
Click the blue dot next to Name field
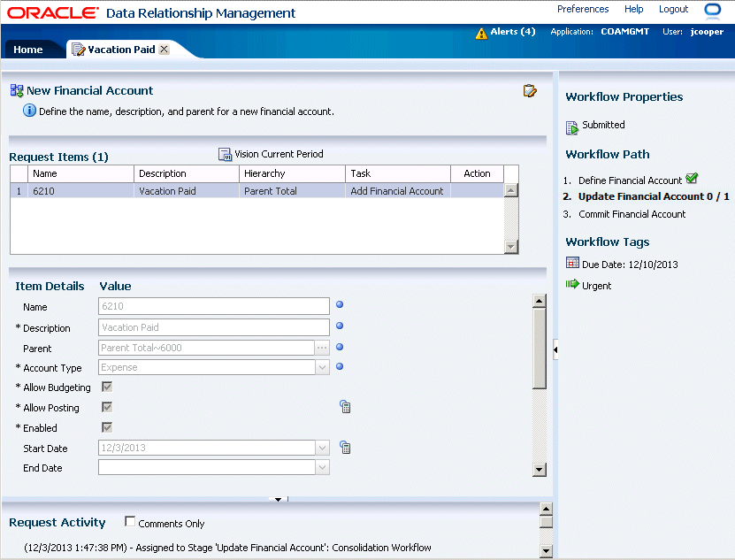tap(340, 304)
